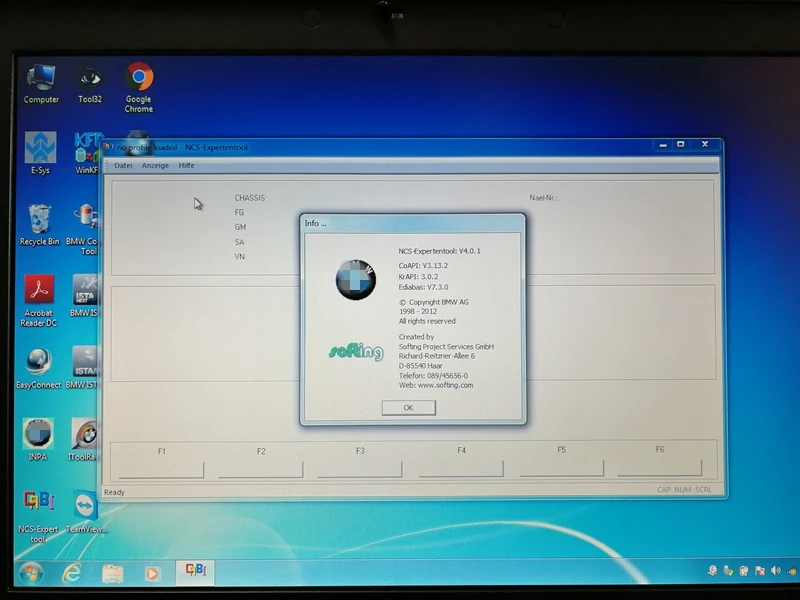800x600 pixels.
Task: Click the F1 function button
Action: click(x=162, y=455)
